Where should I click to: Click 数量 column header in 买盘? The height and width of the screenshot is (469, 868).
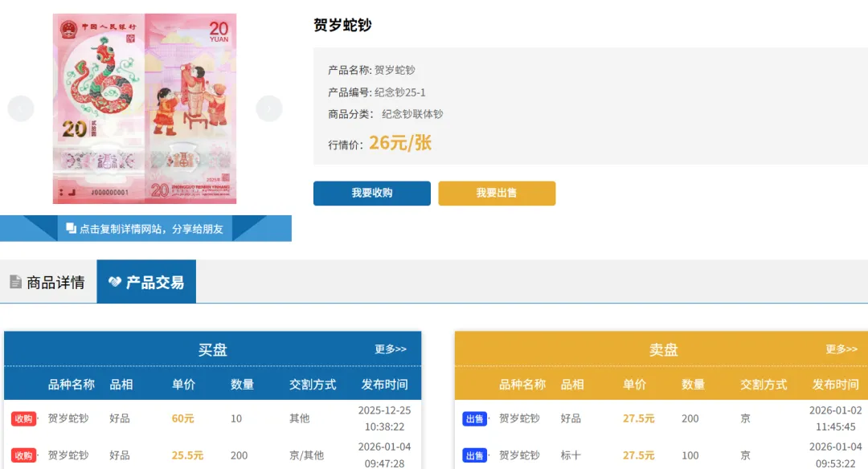242,385
